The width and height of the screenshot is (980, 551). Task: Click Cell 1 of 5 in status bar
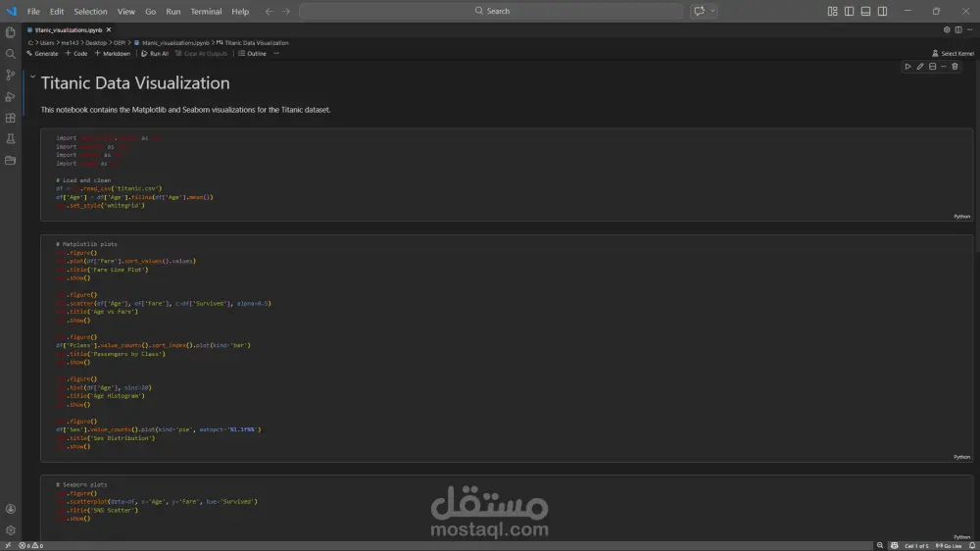tap(916, 546)
